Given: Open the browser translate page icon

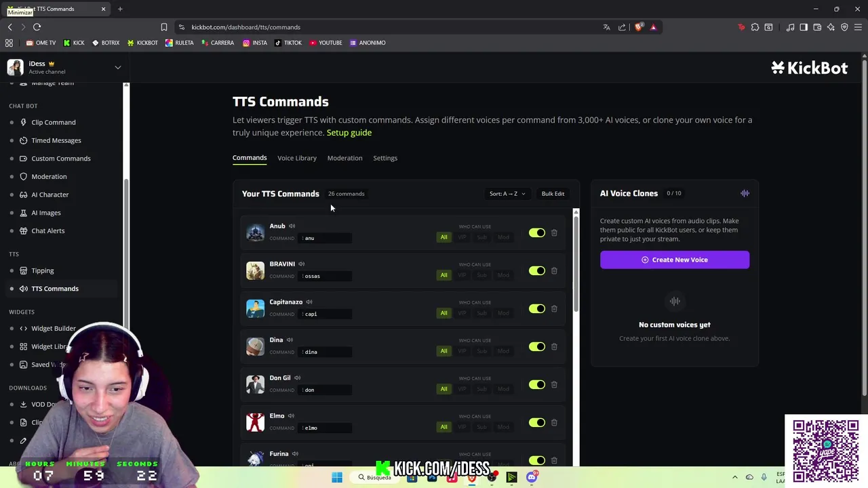Looking at the screenshot, I should click(x=606, y=27).
